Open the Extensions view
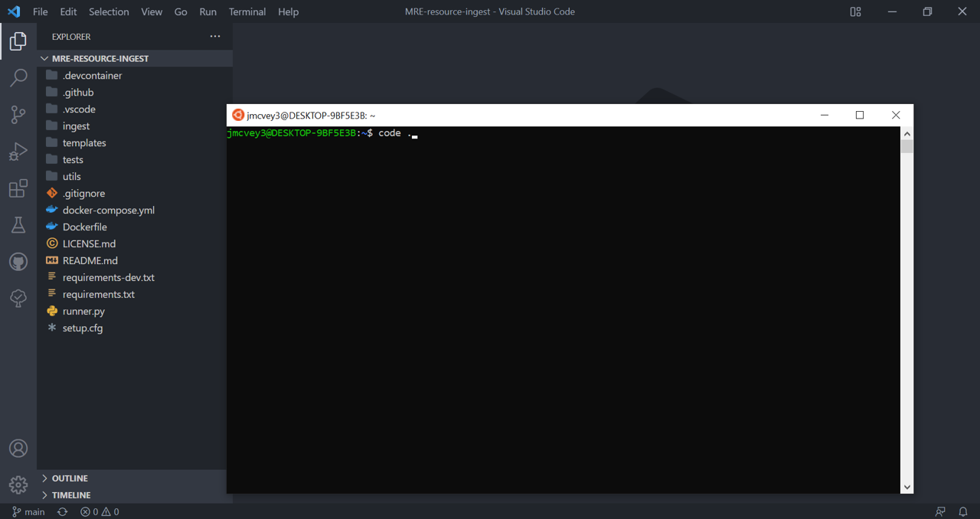The height and width of the screenshot is (519, 980). coord(18,188)
